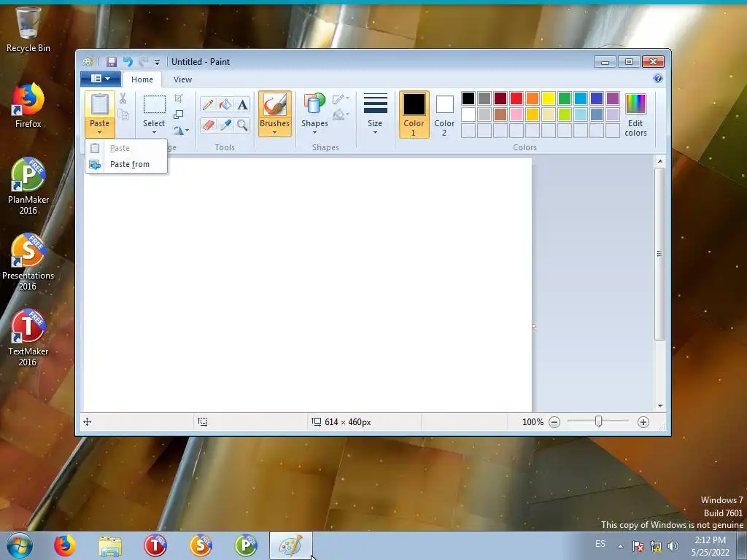Click the Resize and skew icon
Screen dimensions: 747x560
coord(179,114)
